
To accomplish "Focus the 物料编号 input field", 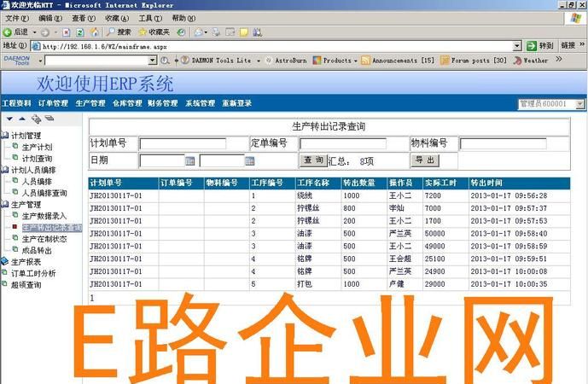I will pyautogui.click(x=503, y=143).
